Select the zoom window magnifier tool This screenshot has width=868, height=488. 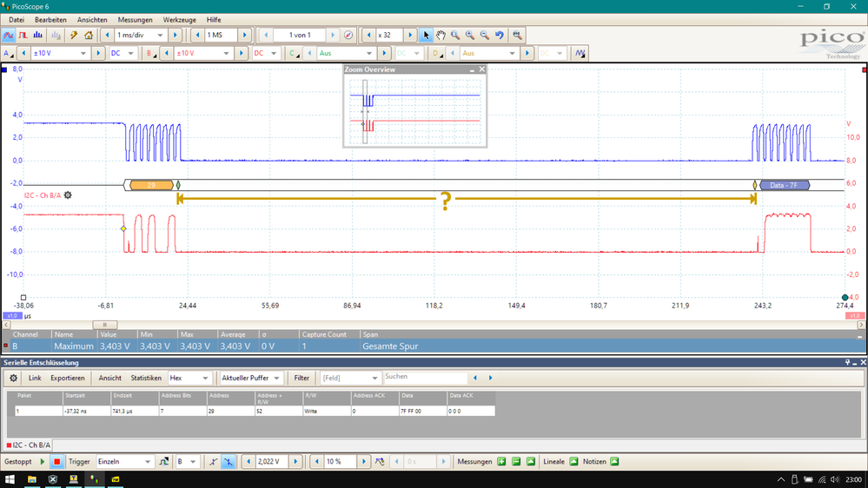click(x=455, y=35)
